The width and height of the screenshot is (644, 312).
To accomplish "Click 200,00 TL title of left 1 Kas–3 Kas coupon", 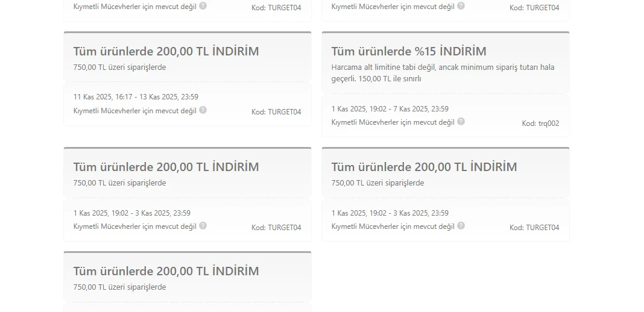I will [166, 167].
